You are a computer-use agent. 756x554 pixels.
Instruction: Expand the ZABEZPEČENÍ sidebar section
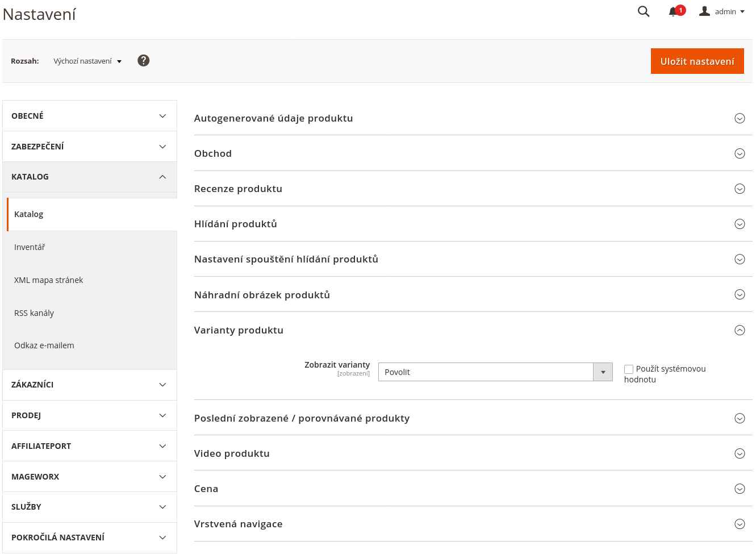[90, 147]
